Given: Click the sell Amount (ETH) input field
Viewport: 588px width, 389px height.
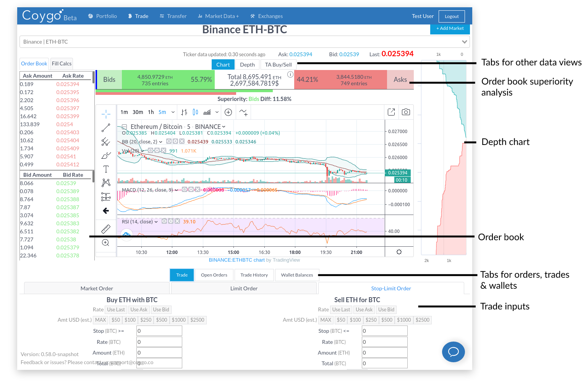Looking at the screenshot, I should [x=384, y=353].
